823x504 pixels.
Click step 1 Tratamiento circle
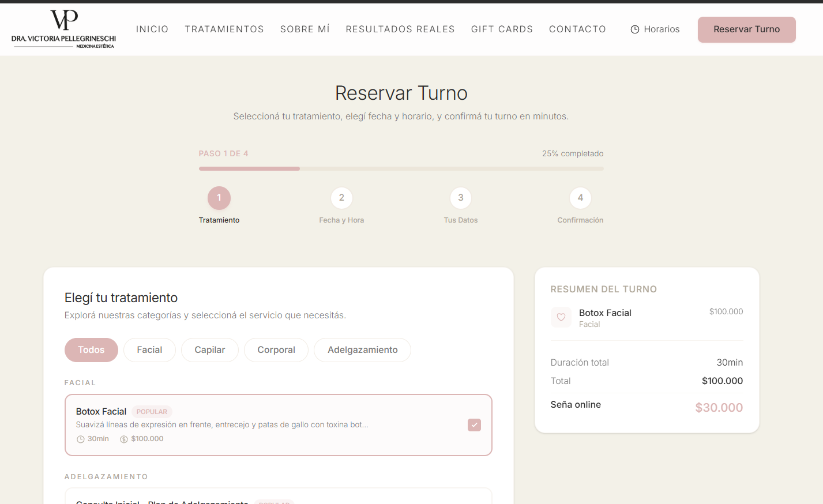[x=219, y=198]
